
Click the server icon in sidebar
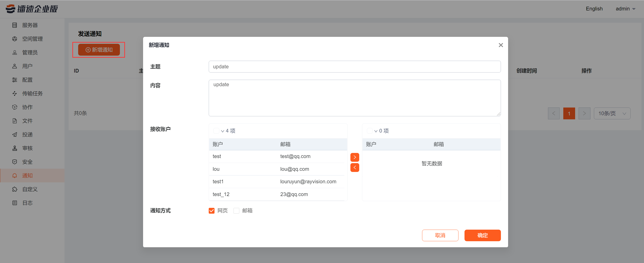pyautogui.click(x=15, y=25)
